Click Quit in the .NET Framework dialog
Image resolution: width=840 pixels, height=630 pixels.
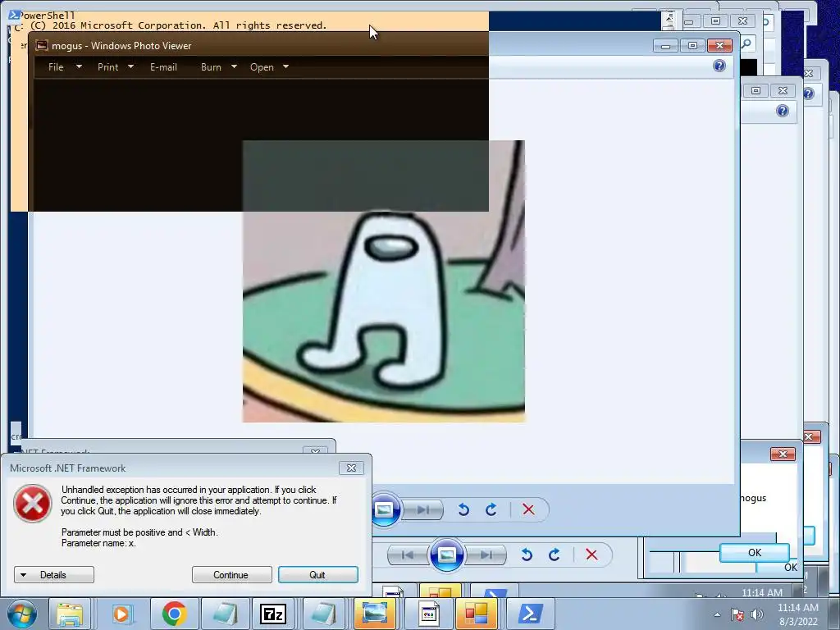pos(317,575)
